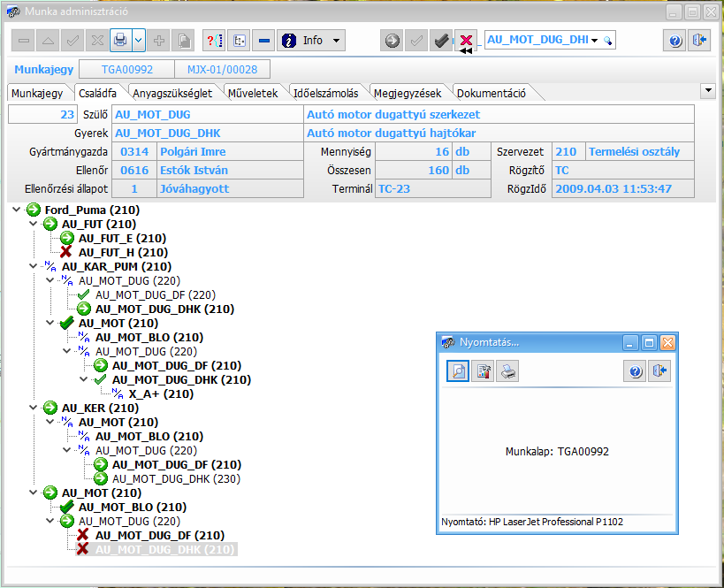
Task: Click the MJX-01/00028 field
Action: pyautogui.click(x=222, y=69)
